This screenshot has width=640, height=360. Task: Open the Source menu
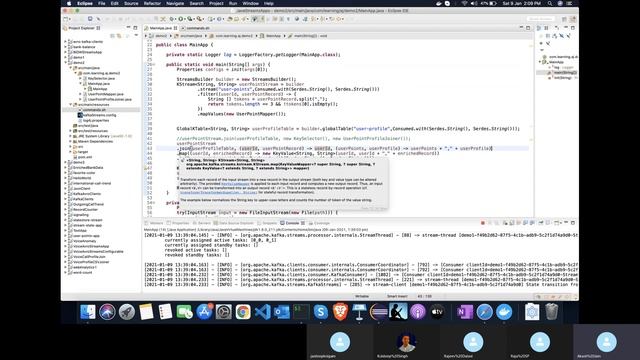pyautogui.click(x=131, y=3)
